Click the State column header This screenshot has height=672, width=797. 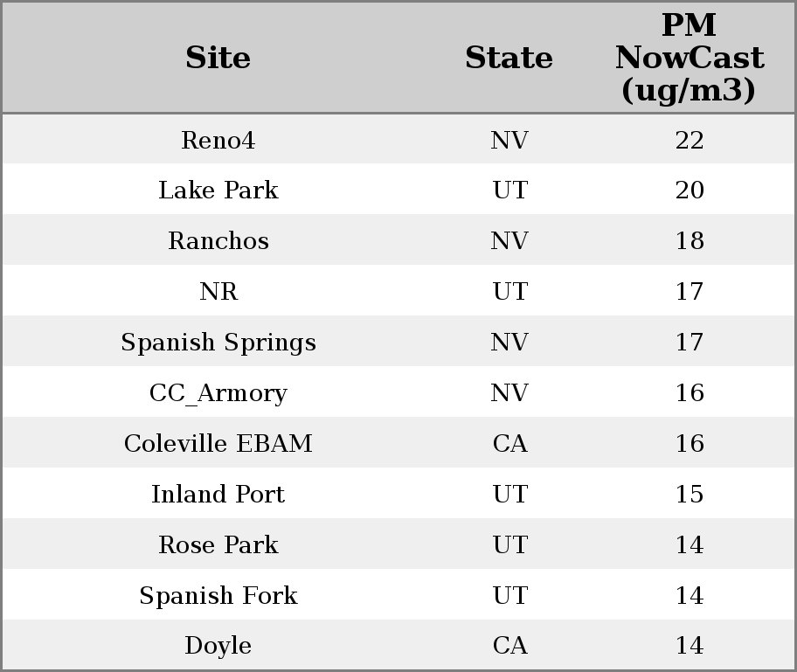[509, 58]
